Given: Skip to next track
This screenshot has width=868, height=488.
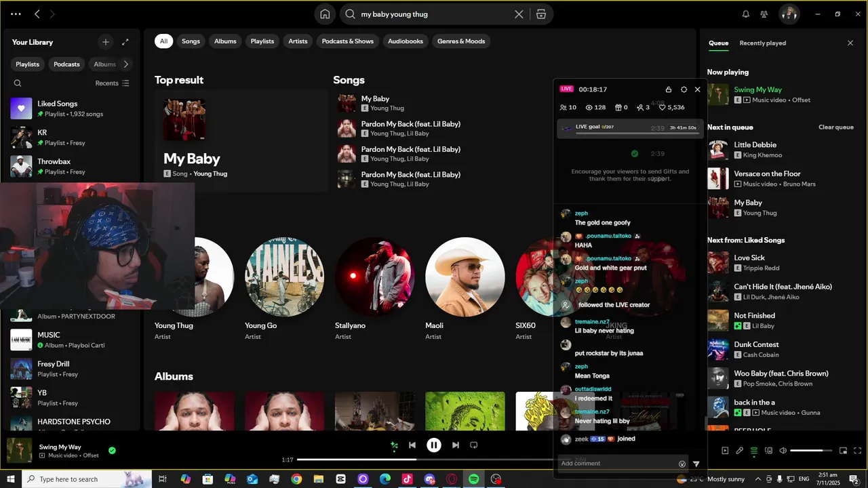Looking at the screenshot, I should coord(456,445).
